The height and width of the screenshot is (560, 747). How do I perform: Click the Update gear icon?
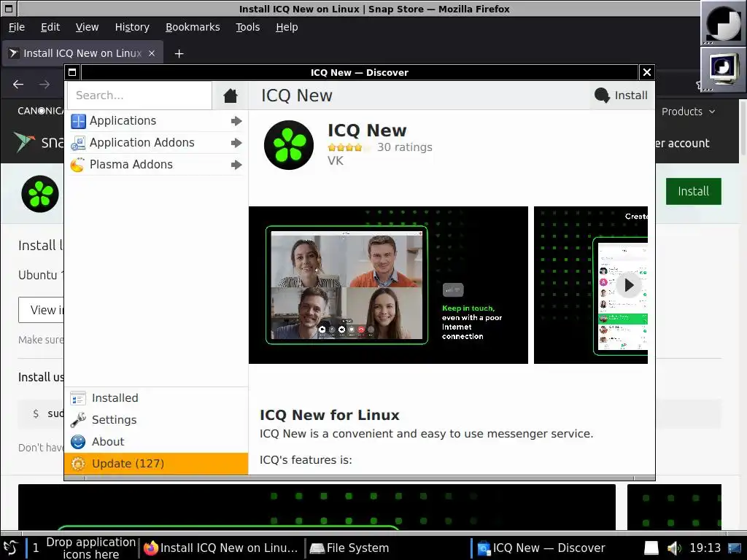click(x=78, y=464)
